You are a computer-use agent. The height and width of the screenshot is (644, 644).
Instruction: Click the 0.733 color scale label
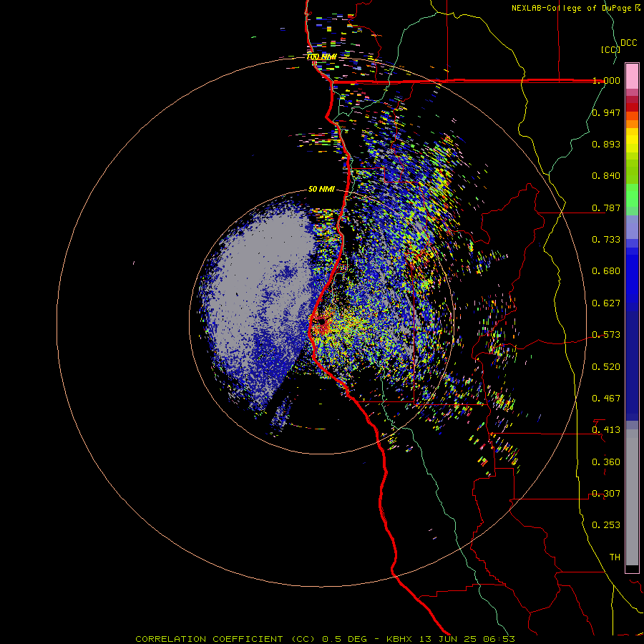point(606,240)
